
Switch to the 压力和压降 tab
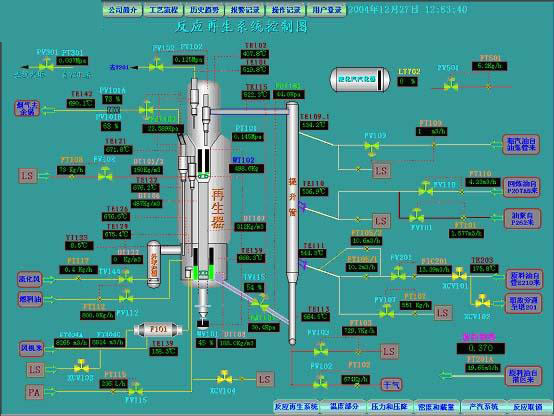point(389,407)
